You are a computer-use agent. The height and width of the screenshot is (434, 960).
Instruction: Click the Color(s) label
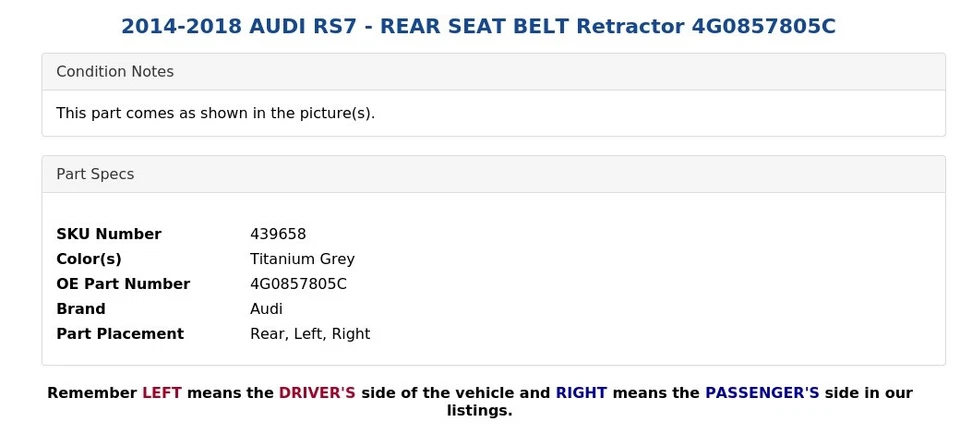(x=88, y=259)
